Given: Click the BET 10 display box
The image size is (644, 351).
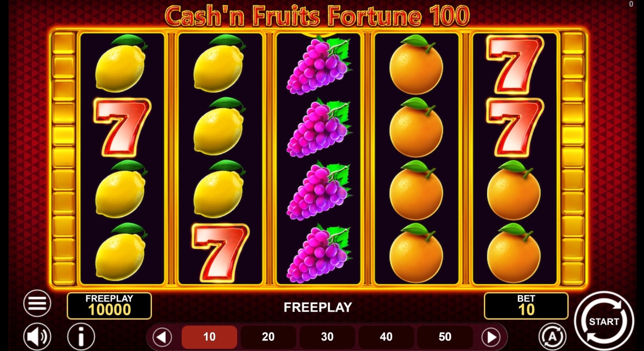Looking at the screenshot, I should [x=526, y=306].
